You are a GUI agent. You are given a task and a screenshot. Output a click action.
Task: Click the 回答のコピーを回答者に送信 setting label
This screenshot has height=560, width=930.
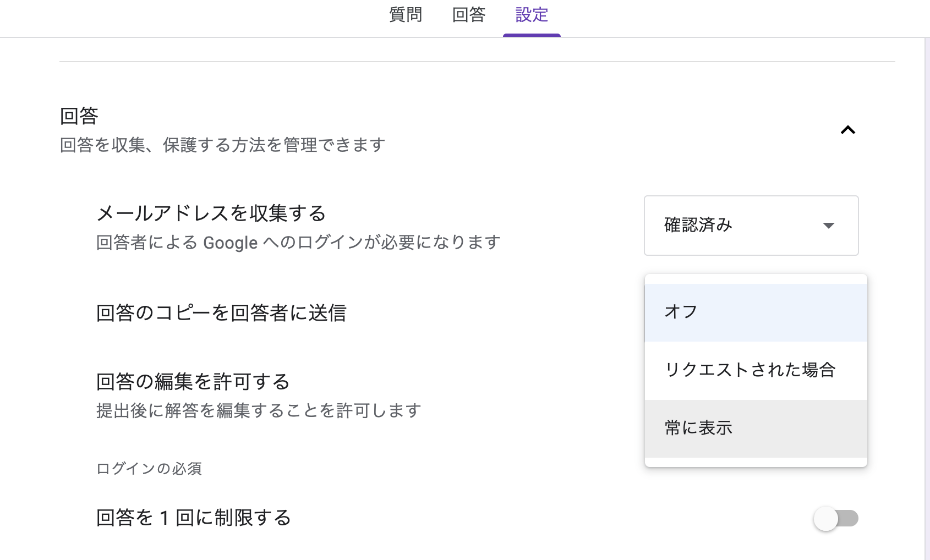pyautogui.click(x=221, y=313)
